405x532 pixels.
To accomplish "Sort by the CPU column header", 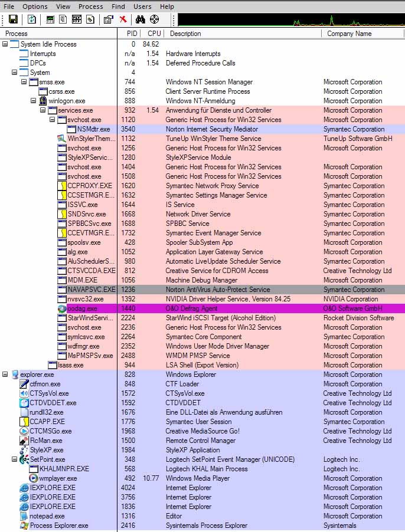I will [152, 34].
